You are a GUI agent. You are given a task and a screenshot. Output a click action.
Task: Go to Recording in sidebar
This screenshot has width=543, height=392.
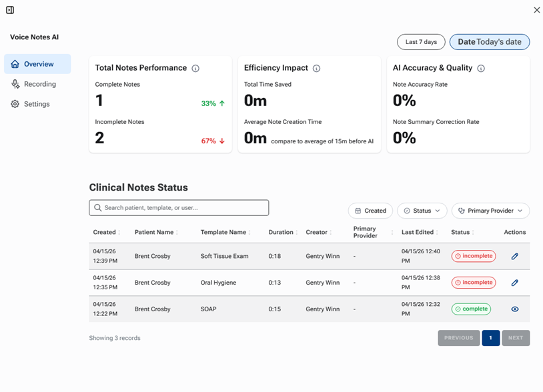(x=39, y=84)
